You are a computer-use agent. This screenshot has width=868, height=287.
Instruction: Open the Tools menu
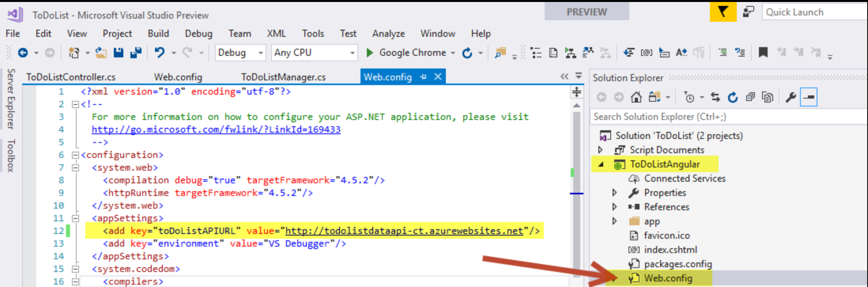pyautogui.click(x=313, y=34)
